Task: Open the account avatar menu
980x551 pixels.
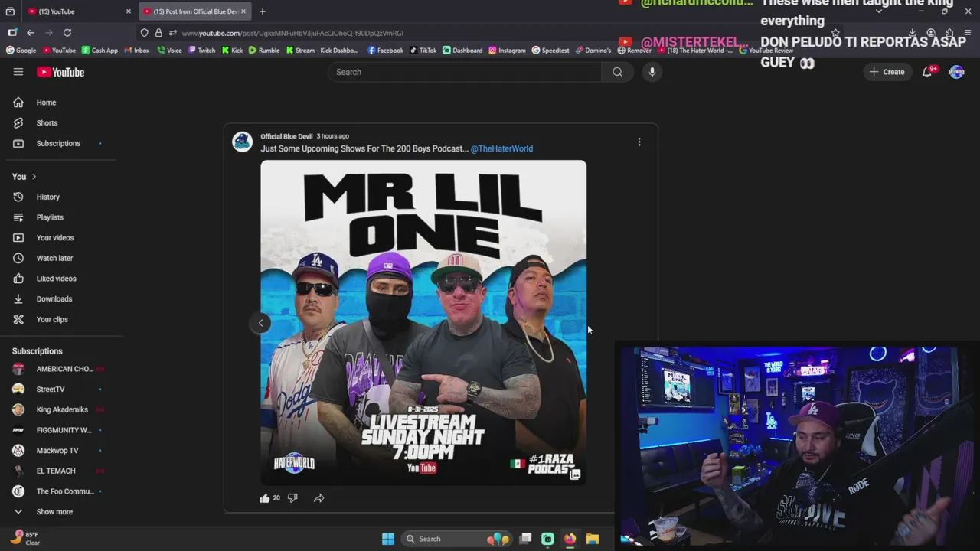Action: click(x=956, y=72)
